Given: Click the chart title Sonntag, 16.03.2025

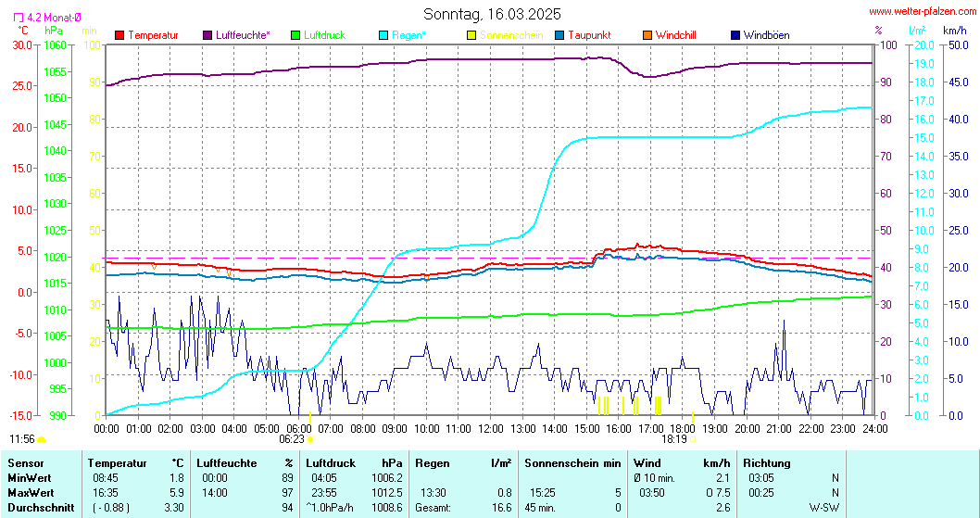Looking at the screenshot, I should [x=493, y=14].
